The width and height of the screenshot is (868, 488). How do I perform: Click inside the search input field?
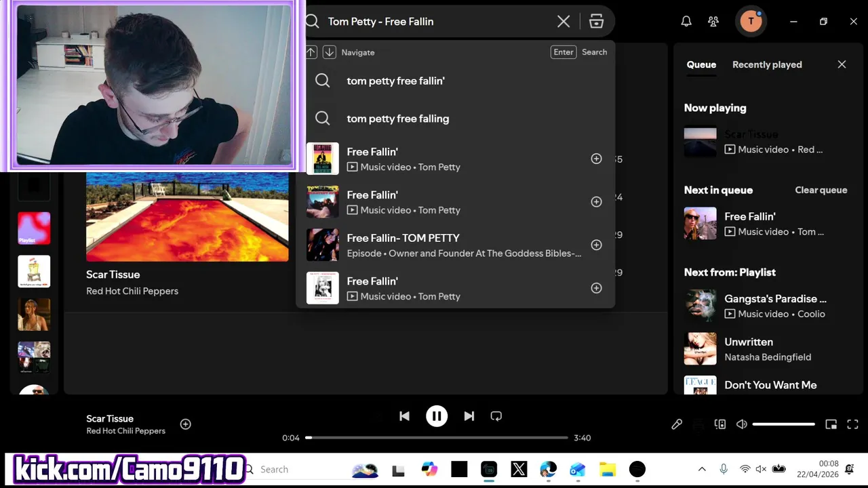pos(437,22)
